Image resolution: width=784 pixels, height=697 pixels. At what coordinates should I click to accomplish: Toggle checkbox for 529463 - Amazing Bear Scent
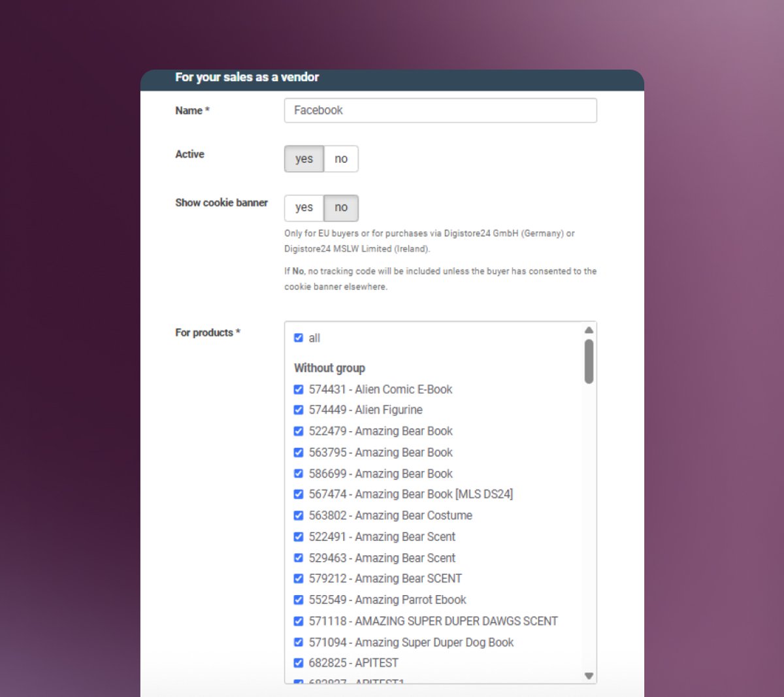click(x=299, y=558)
